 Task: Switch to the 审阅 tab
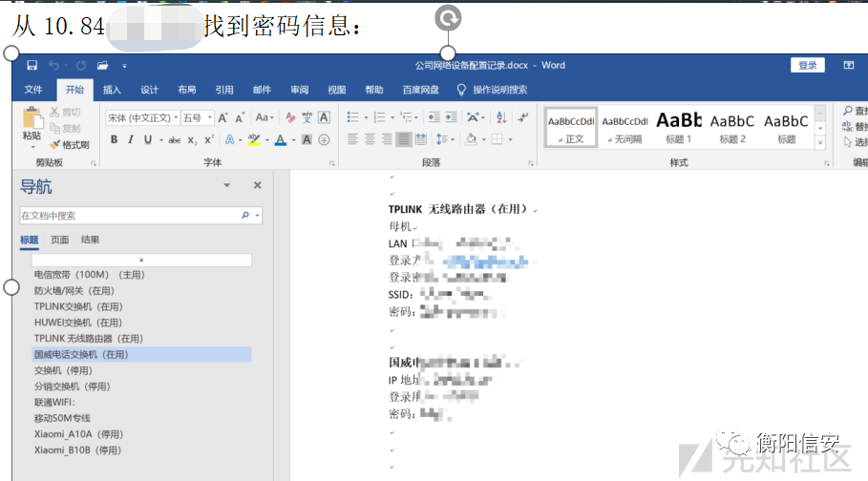(300, 90)
